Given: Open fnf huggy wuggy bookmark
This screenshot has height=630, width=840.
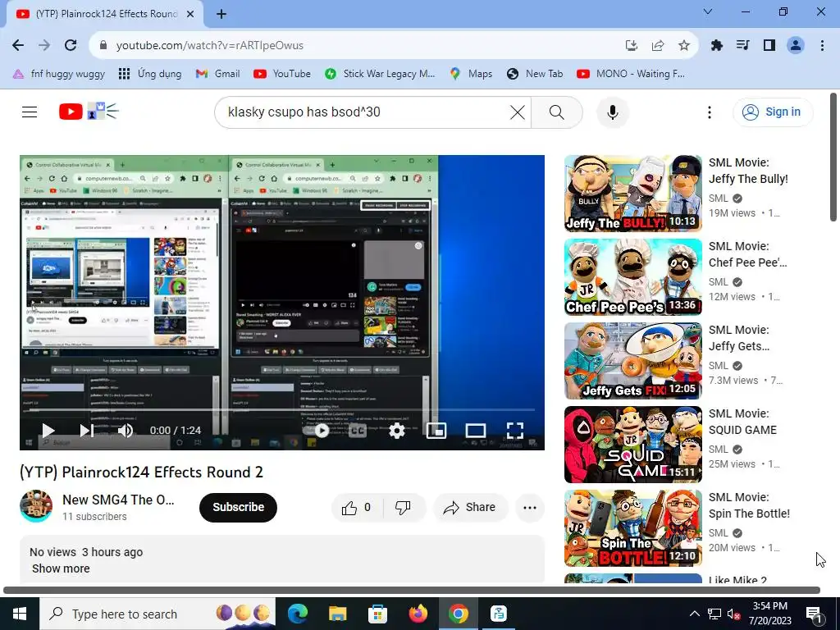Looking at the screenshot, I should [x=59, y=73].
